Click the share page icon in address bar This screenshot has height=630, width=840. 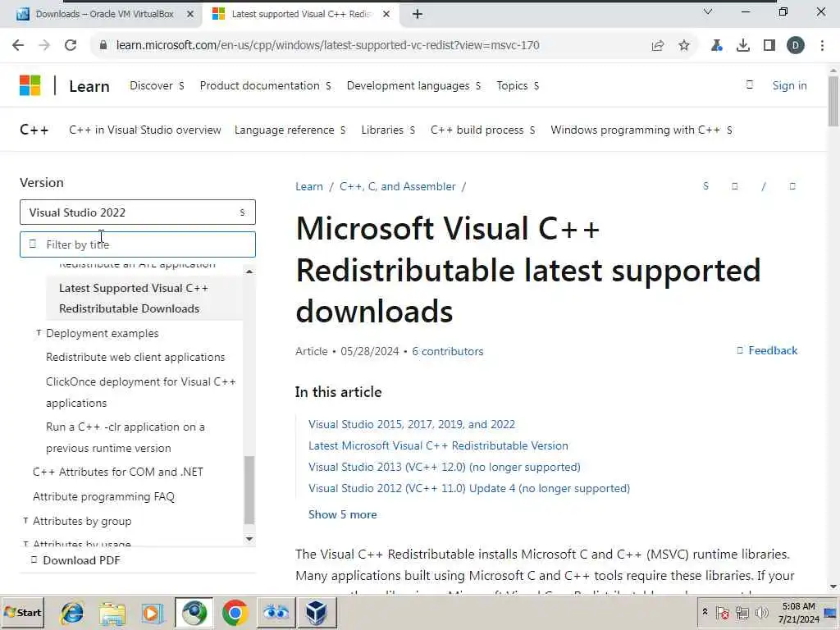(658, 46)
